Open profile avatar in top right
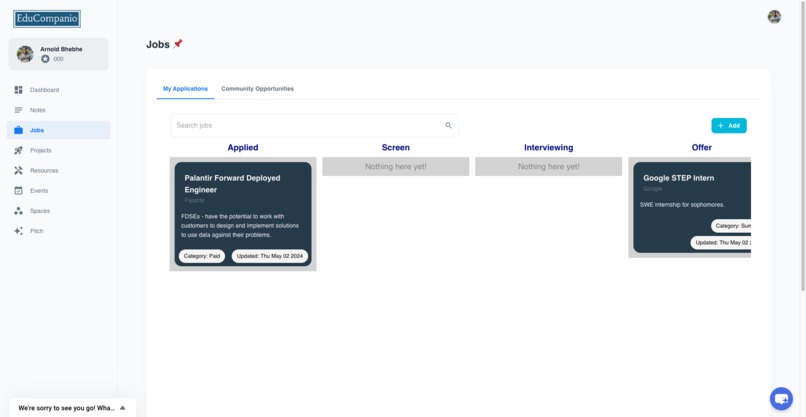806x417 pixels. (x=774, y=16)
